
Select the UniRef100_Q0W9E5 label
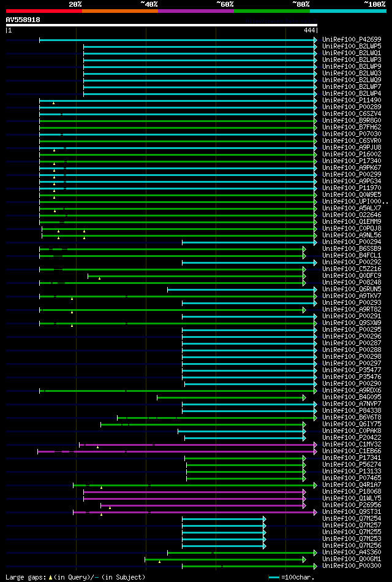352,194
